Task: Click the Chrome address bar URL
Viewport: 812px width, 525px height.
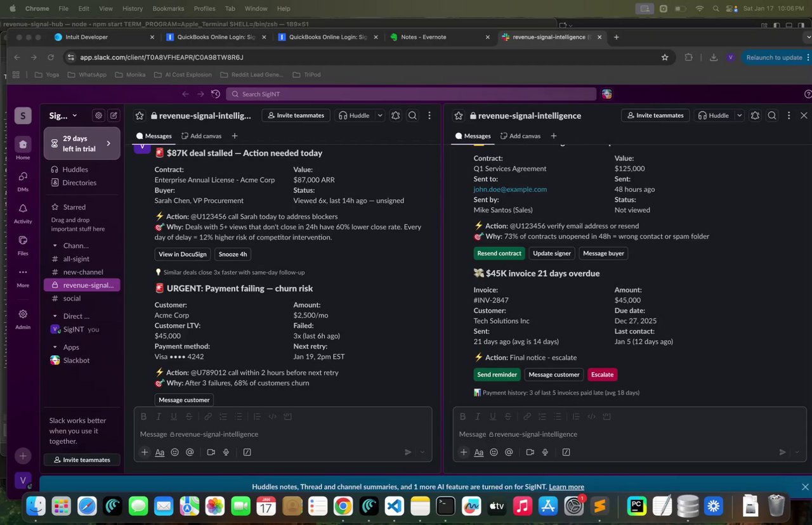Action: (x=162, y=57)
